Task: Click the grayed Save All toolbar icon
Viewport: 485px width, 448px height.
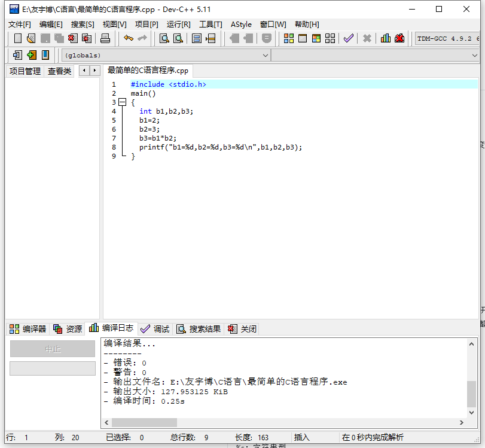Action: 59,38
